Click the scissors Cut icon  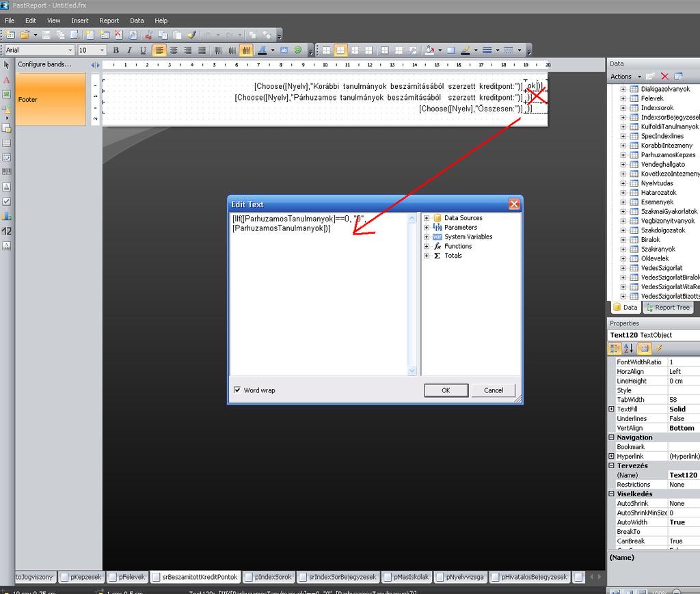coord(148,35)
